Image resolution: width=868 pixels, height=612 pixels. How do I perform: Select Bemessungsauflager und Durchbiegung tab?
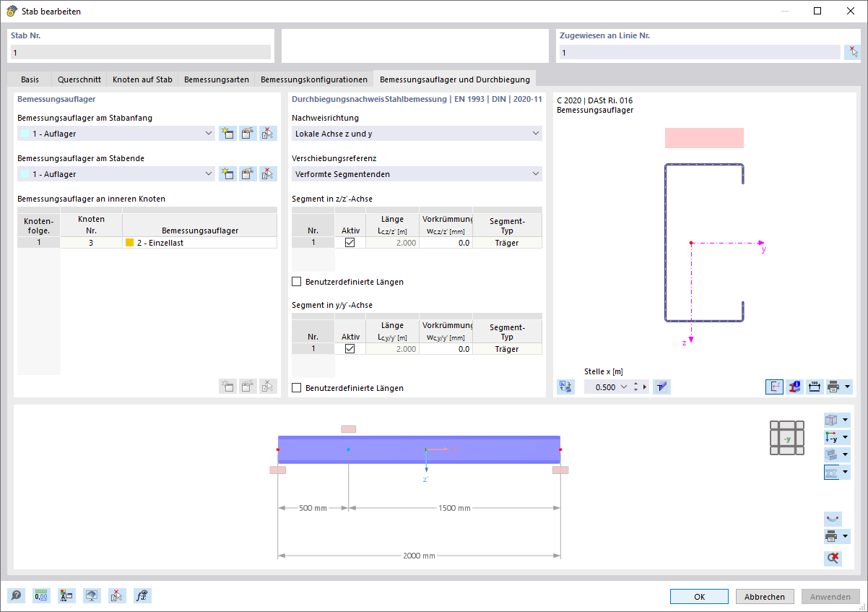pos(455,79)
